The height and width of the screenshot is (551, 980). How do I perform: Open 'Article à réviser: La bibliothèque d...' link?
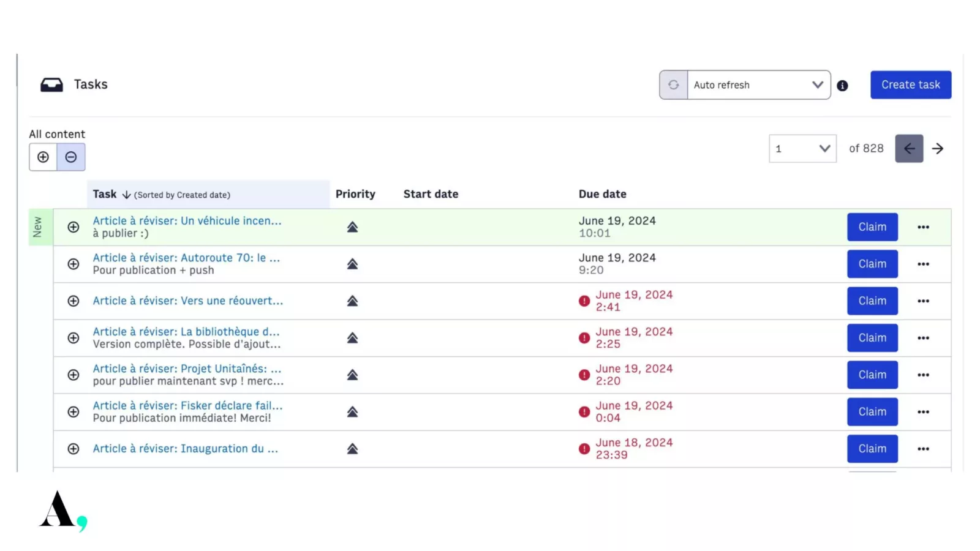click(x=186, y=332)
